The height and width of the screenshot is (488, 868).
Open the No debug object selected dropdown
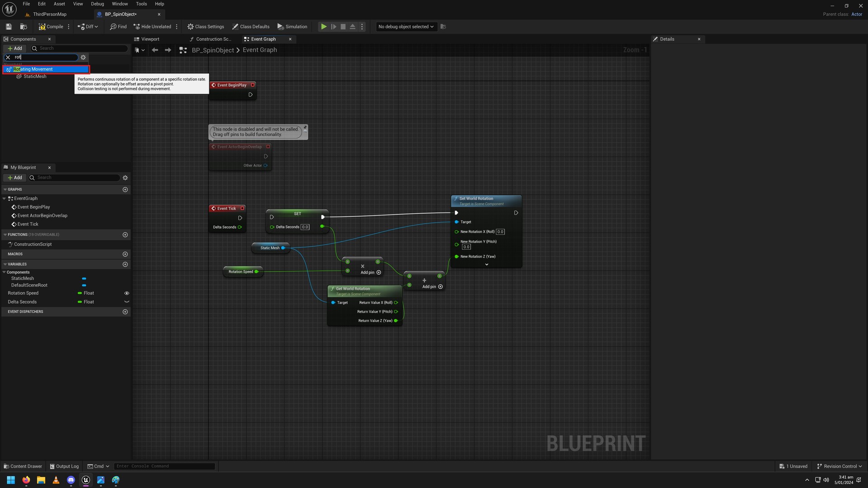pos(405,27)
